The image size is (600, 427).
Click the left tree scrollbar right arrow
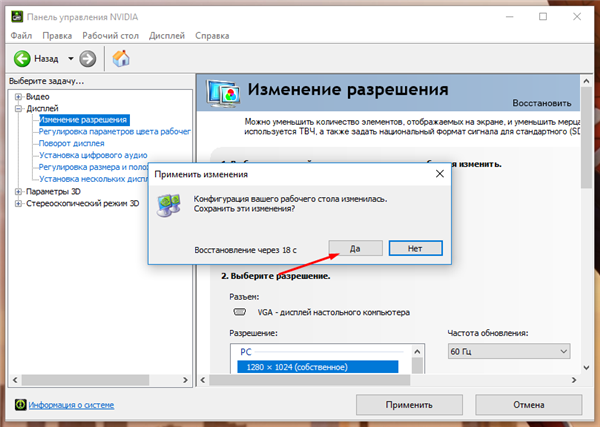(185, 380)
